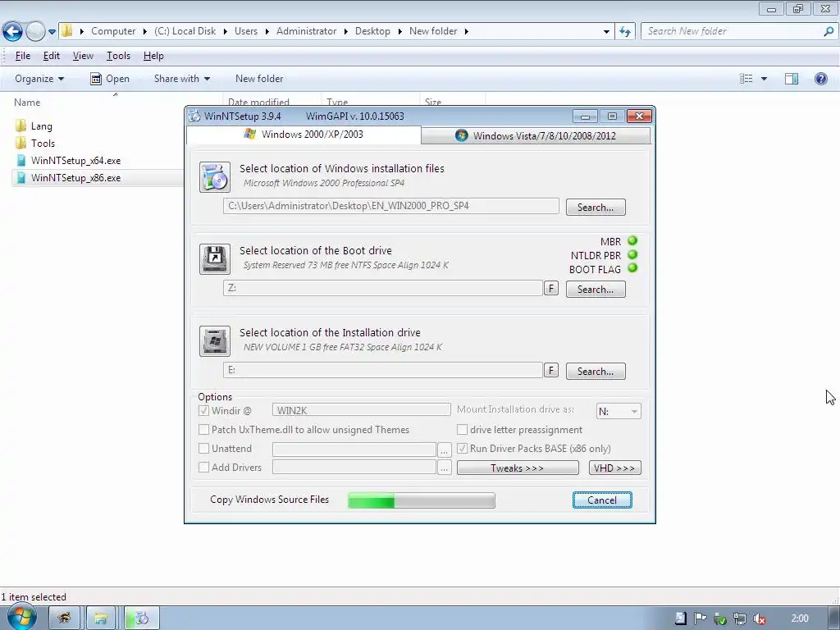Click Search for the Boot drive
The width and height of the screenshot is (840, 630).
point(596,290)
